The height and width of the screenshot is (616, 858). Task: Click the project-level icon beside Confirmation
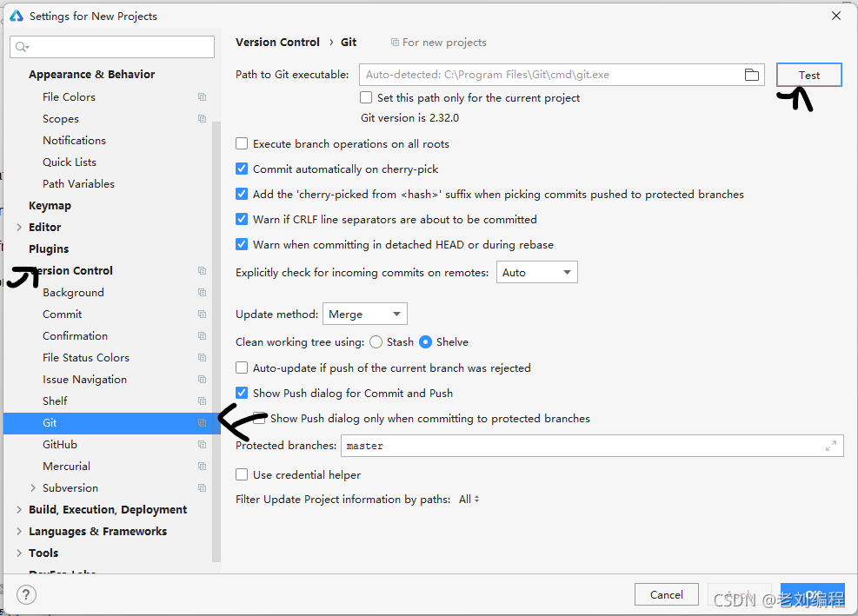202,336
